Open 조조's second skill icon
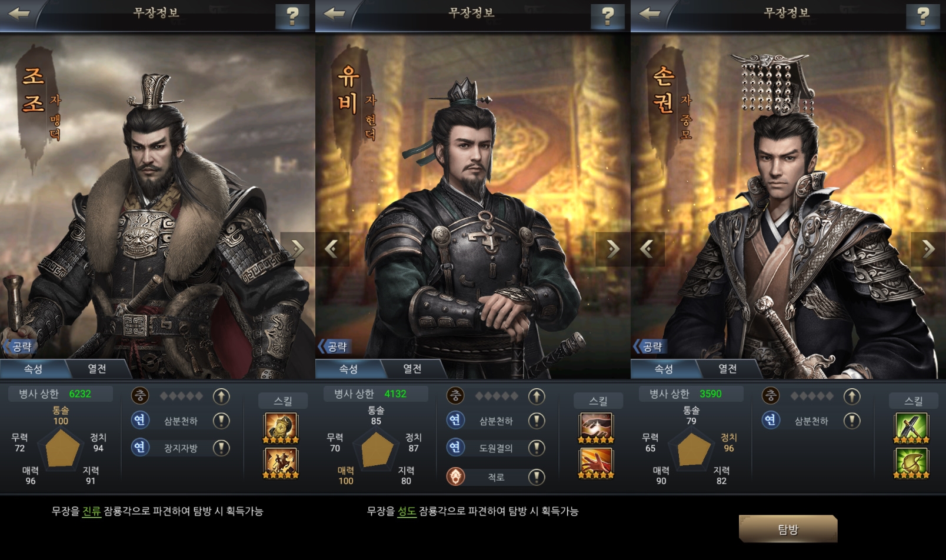This screenshot has width=946, height=560. point(281,463)
